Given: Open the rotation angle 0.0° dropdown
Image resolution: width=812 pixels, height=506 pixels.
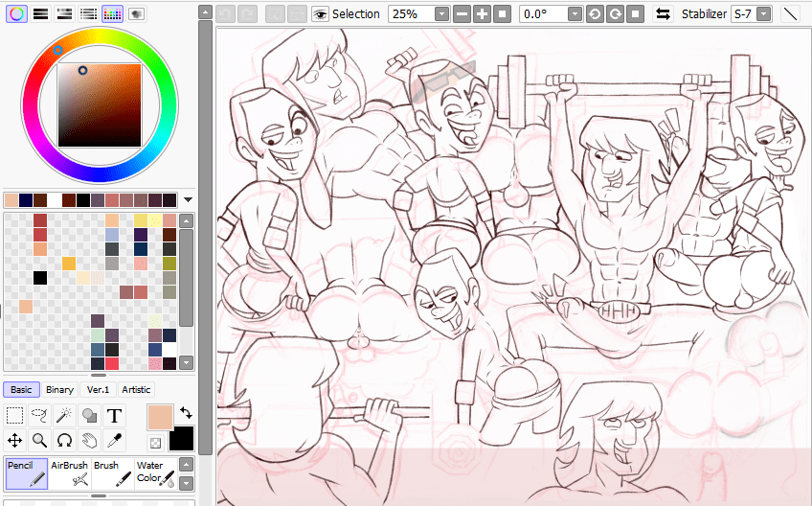Looking at the screenshot, I should coord(574,14).
